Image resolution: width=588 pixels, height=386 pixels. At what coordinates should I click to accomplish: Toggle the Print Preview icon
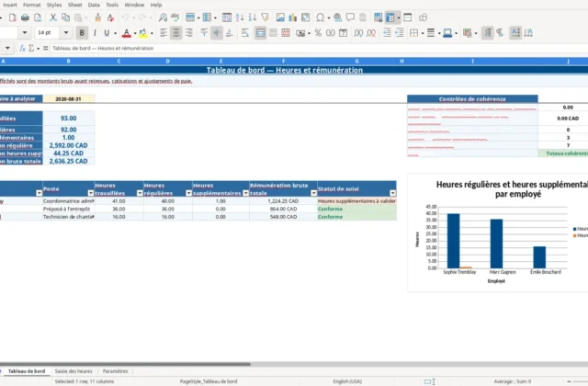coord(38,17)
